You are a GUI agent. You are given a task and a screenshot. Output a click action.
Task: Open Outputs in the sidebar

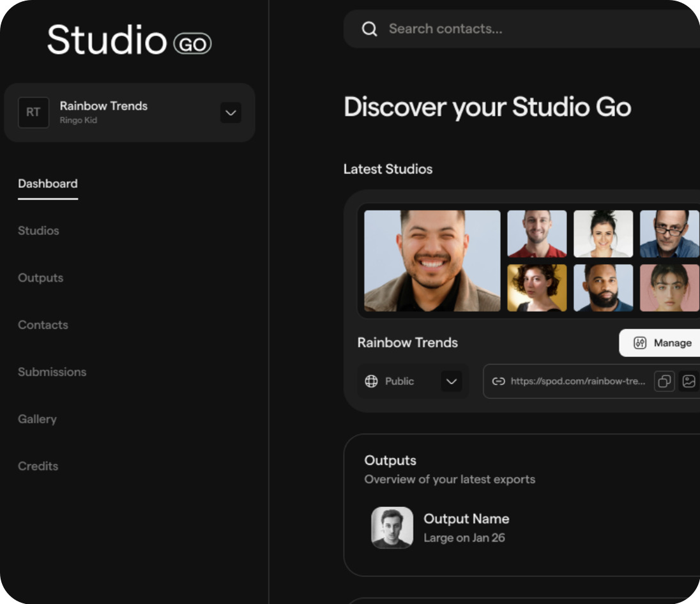(41, 278)
